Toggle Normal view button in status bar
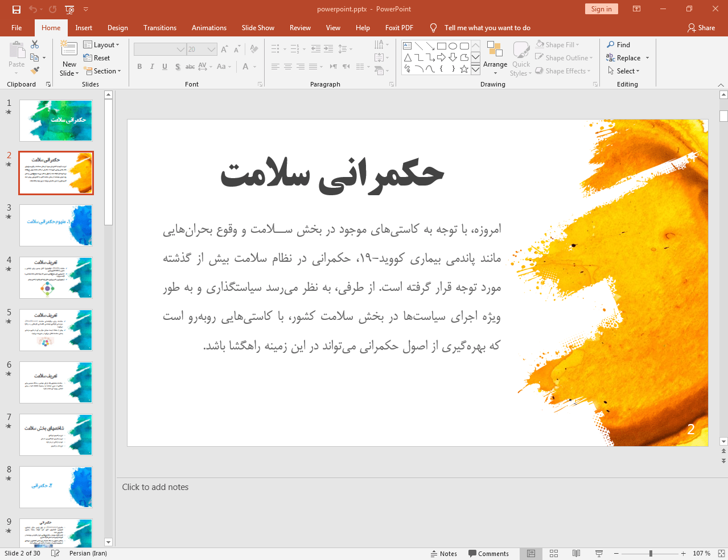 (531, 553)
